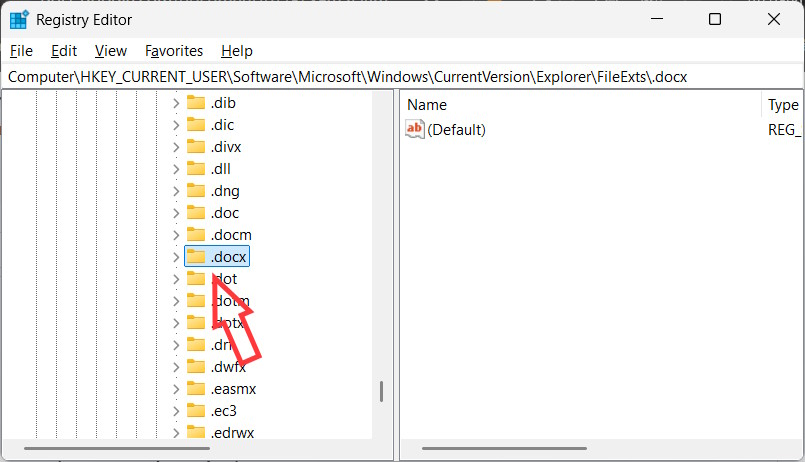Expand the .dib key
The height and width of the screenshot is (462, 805).
click(176, 103)
